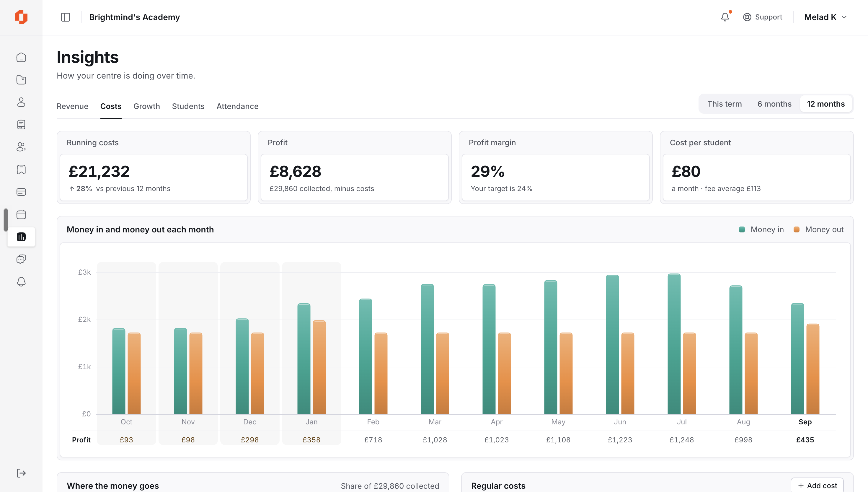Image resolution: width=868 pixels, height=492 pixels.
Task: Expand the Melad K account menu
Action: [825, 17]
